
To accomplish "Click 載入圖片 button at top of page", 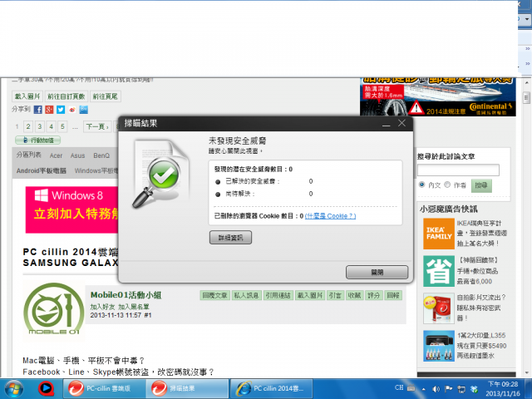I will (27, 96).
